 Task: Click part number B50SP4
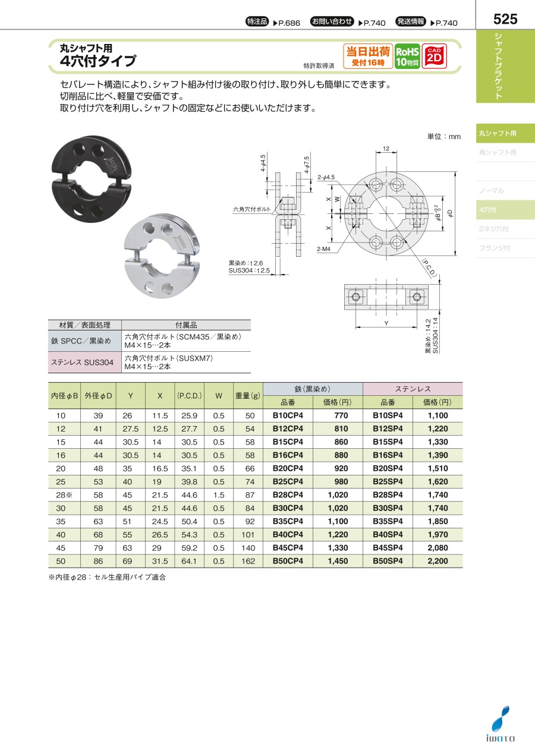[388, 561]
